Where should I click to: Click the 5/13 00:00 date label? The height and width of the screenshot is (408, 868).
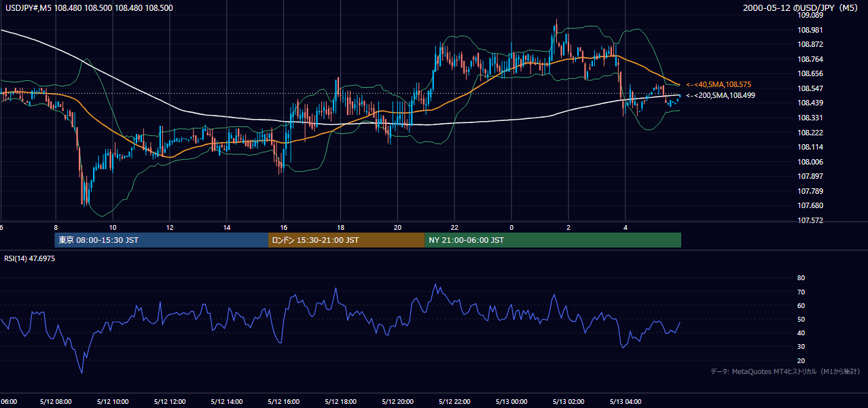click(512, 402)
